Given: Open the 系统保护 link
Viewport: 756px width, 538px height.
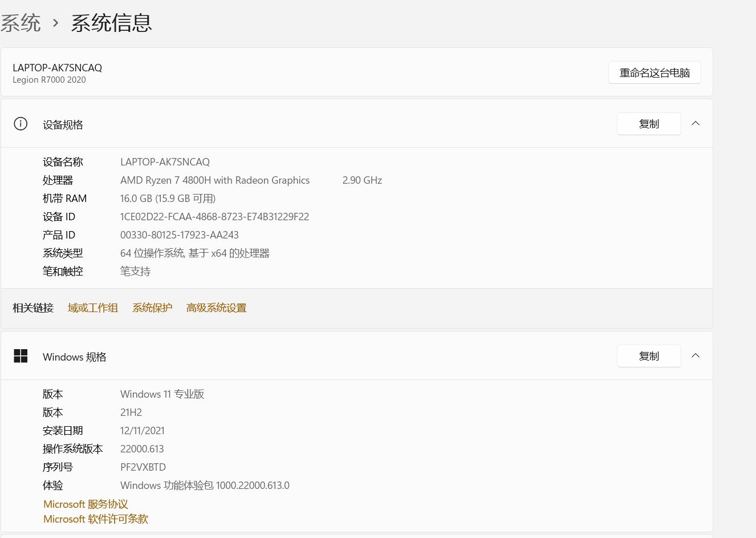Looking at the screenshot, I should (x=152, y=308).
